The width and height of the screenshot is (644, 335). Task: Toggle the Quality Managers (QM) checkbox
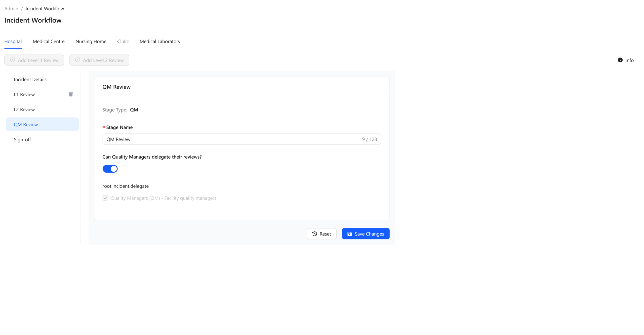pyautogui.click(x=105, y=198)
